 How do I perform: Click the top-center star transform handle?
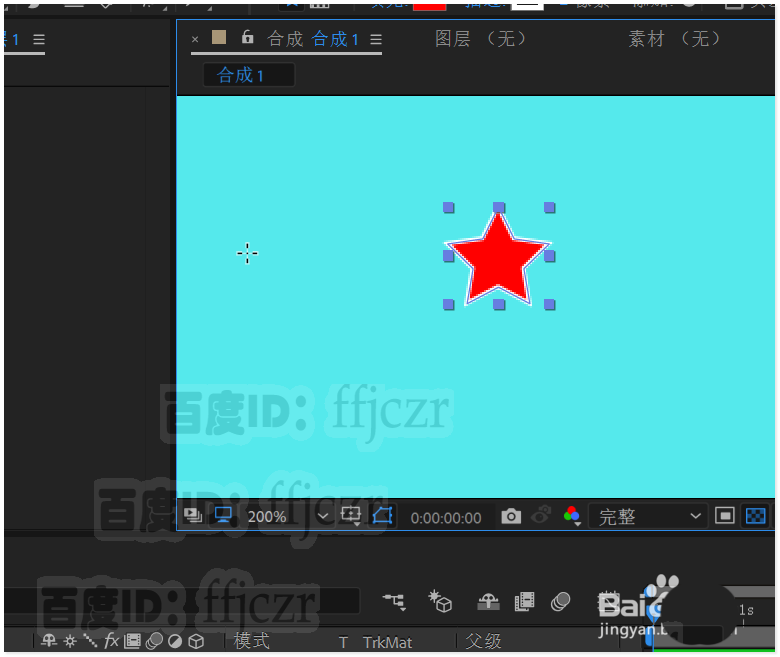pyautogui.click(x=499, y=207)
